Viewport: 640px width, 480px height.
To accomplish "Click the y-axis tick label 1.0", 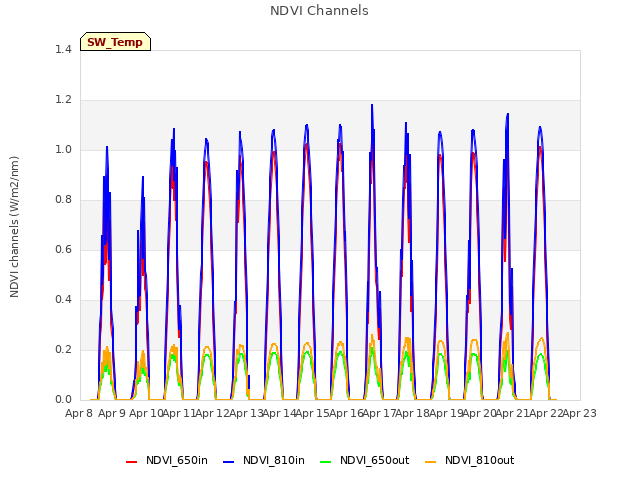I will click(63, 149).
